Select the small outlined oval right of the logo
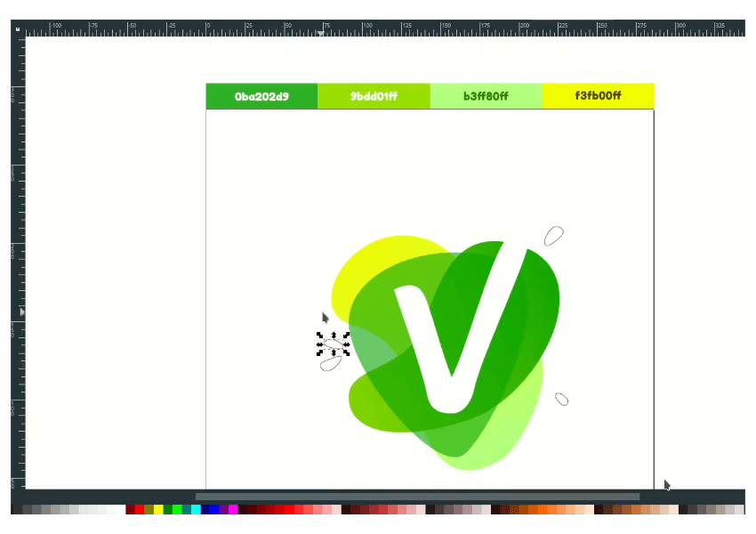This screenshot has height=534, width=756. 561,399
